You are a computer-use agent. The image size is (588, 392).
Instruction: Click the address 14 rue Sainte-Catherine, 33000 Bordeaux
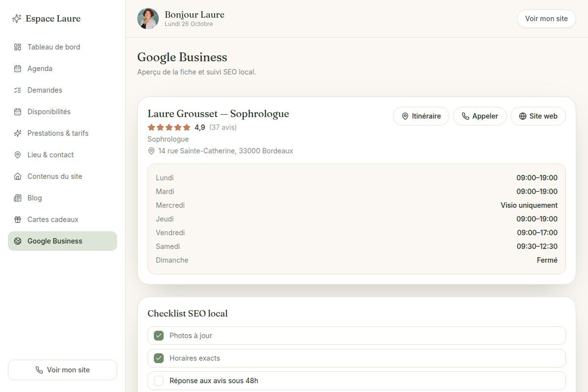225,151
